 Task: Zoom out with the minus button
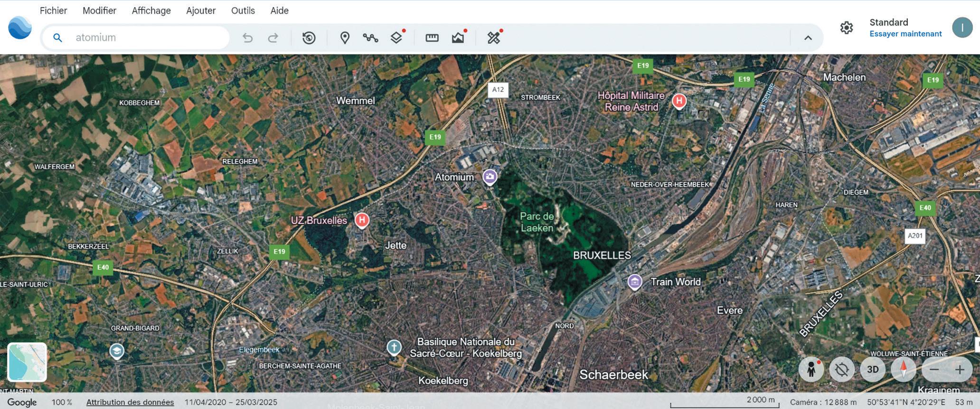pyautogui.click(x=934, y=370)
